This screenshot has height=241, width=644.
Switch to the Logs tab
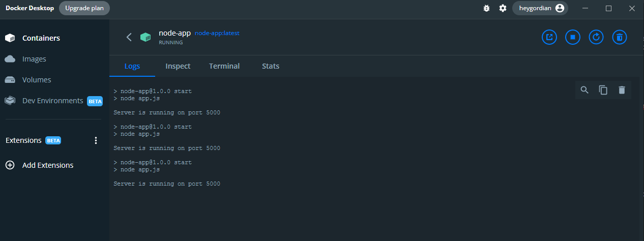(x=132, y=66)
